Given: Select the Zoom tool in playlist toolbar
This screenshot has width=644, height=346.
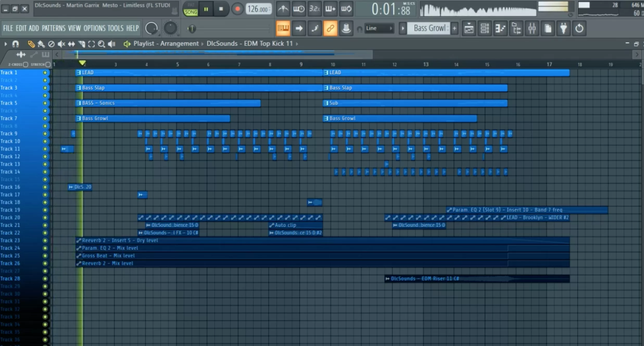Looking at the screenshot, I should tap(101, 44).
